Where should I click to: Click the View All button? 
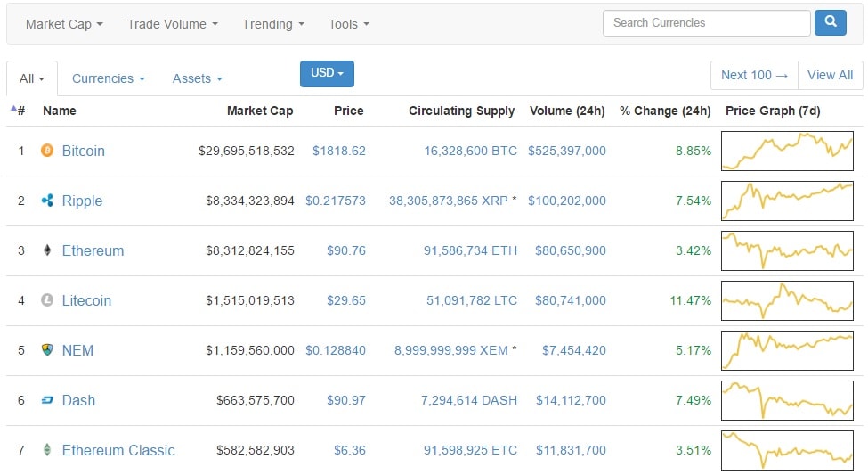pyautogui.click(x=830, y=75)
